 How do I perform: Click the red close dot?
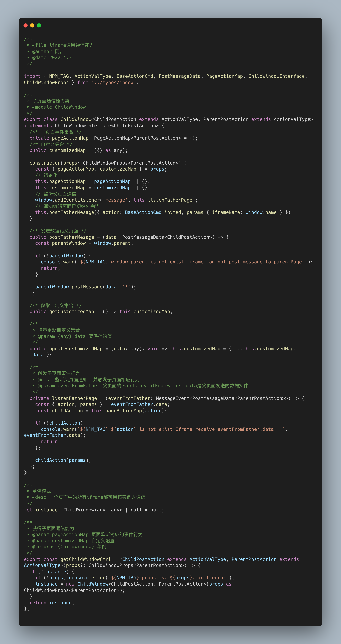25,25
